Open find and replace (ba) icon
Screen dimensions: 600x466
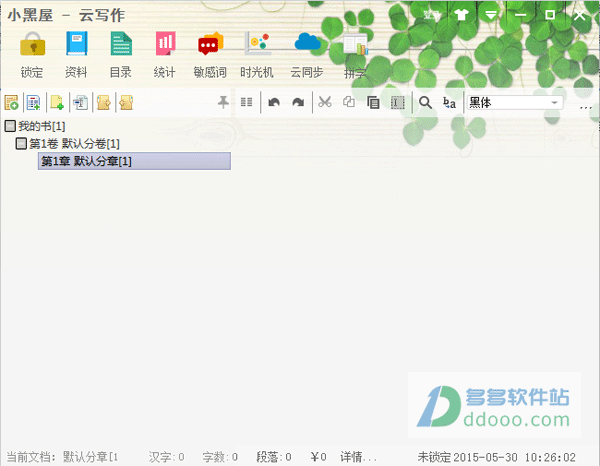449,103
